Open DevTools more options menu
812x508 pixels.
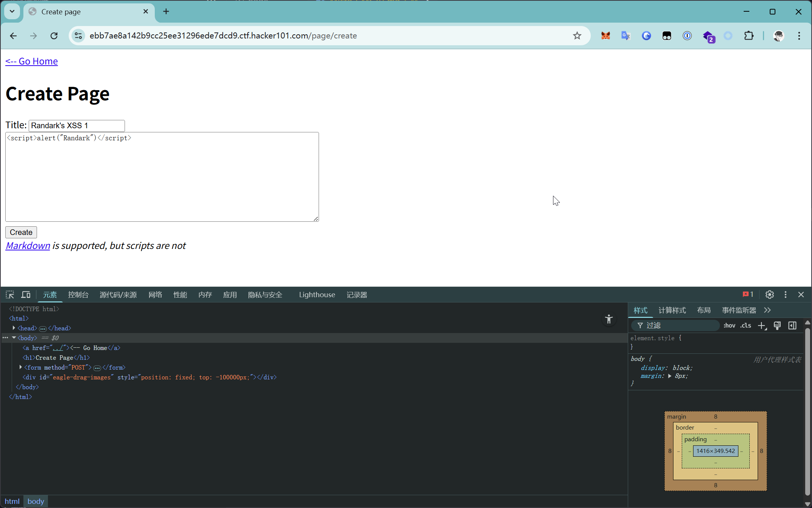tap(786, 295)
